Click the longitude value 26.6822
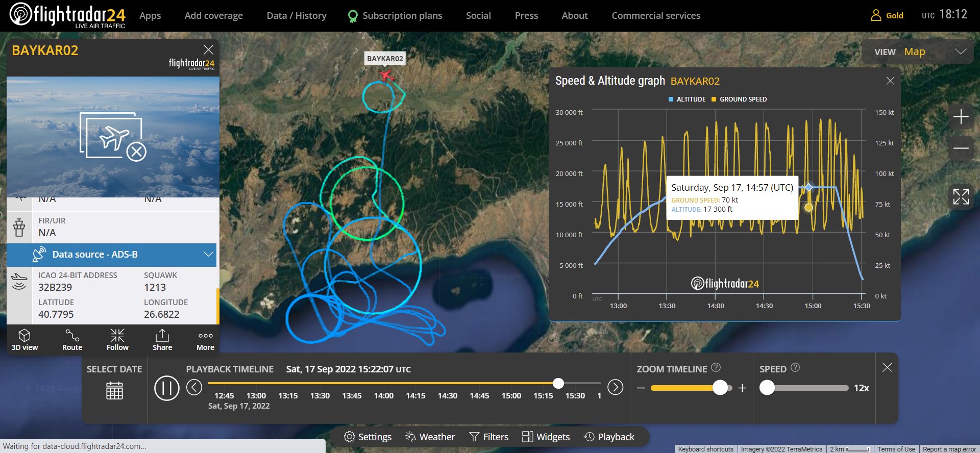 pyautogui.click(x=161, y=314)
